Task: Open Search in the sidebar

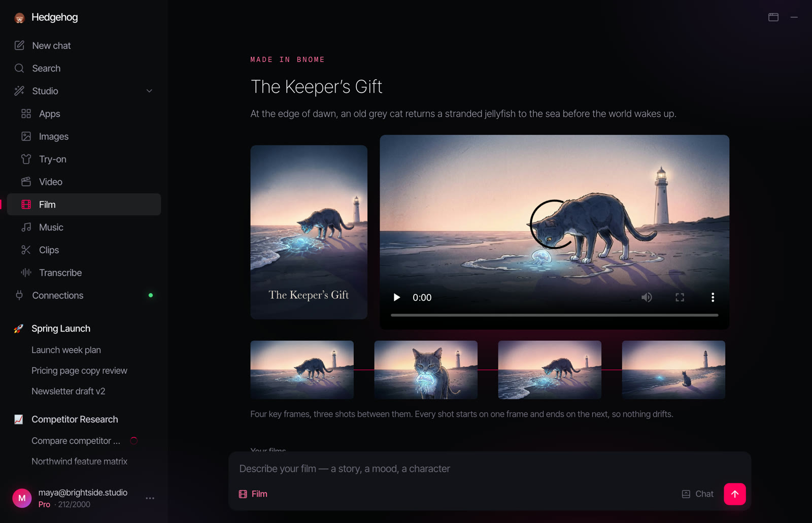Action: tap(84, 68)
